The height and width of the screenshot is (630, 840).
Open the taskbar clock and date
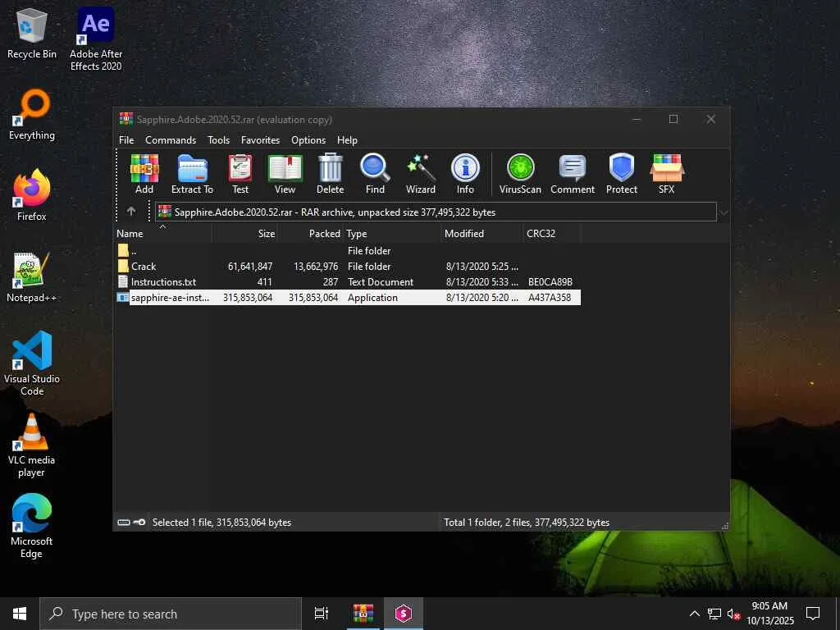[x=769, y=614]
